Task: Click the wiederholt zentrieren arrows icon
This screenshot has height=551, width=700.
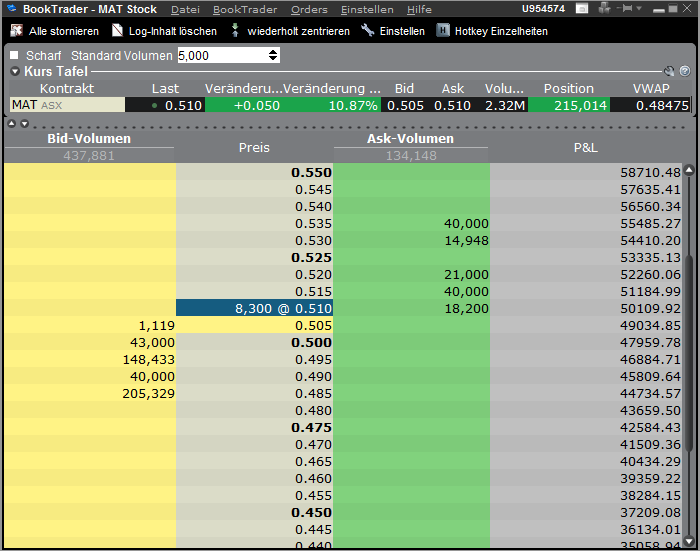Action: (x=235, y=30)
